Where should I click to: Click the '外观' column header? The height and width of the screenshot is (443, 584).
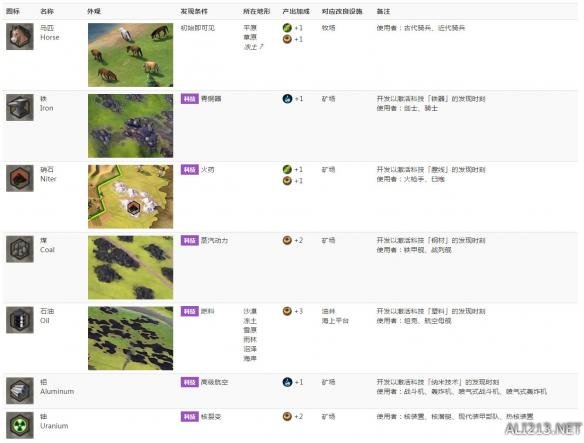click(94, 11)
